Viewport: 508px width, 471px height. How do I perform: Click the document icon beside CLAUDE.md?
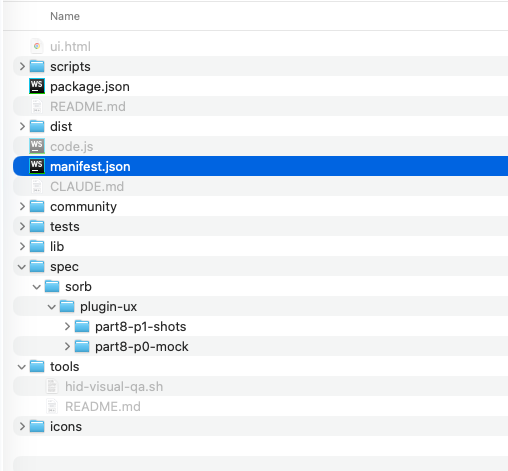coord(37,186)
